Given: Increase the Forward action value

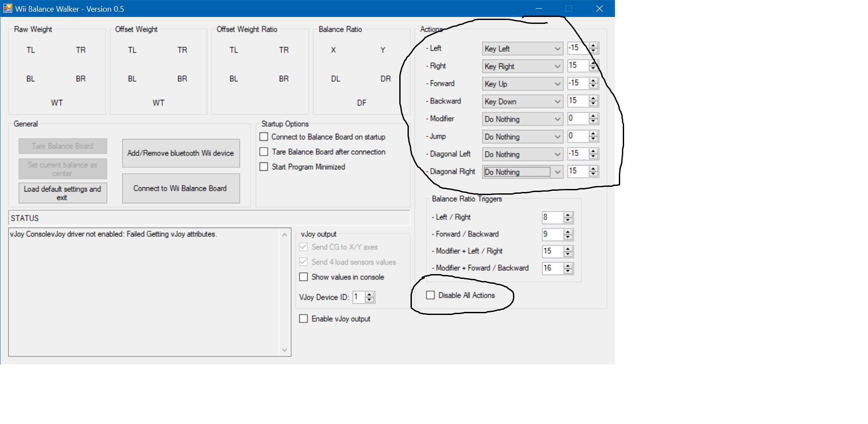Looking at the screenshot, I should point(593,81).
